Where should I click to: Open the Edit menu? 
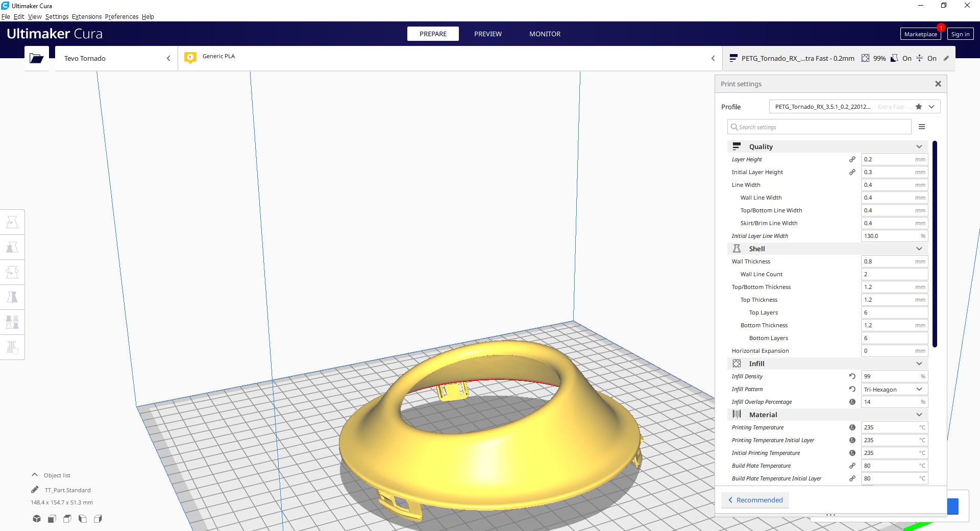coord(19,16)
